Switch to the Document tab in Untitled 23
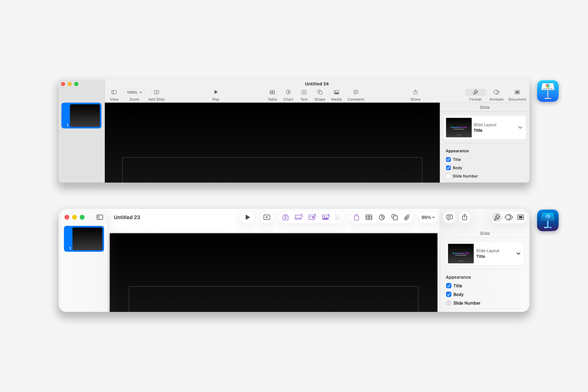The image size is (588, 392). coord(520,217)
